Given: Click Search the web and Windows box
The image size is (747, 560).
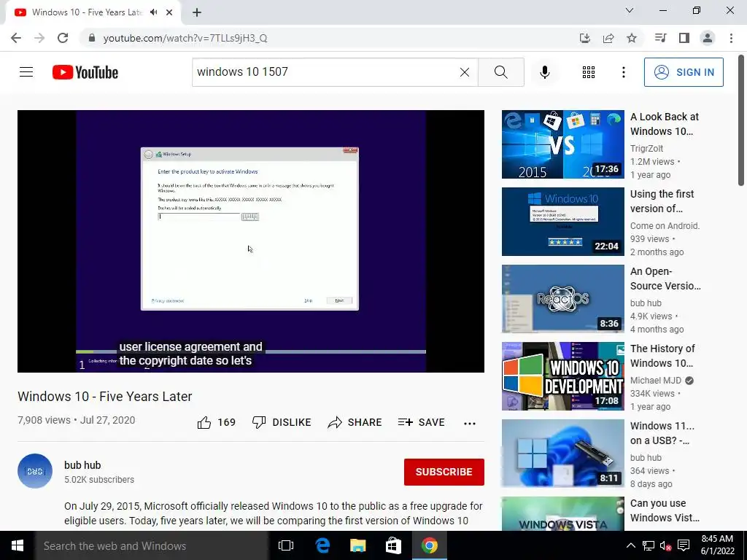Looking at the screenshot, I should (x=152, y=545).
